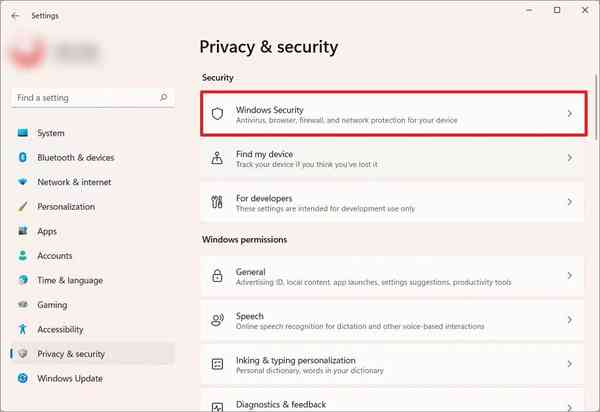Click the Bluetooth & devices sidebar icon
This screenshot has height=412, width=600.
(22, 158)
